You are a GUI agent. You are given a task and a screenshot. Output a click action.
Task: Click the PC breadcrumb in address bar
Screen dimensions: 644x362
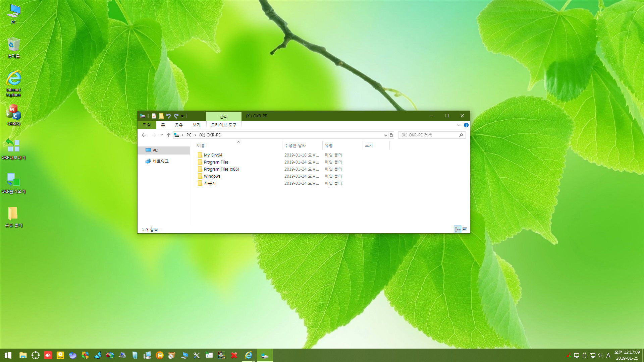(x=189, y=135)
